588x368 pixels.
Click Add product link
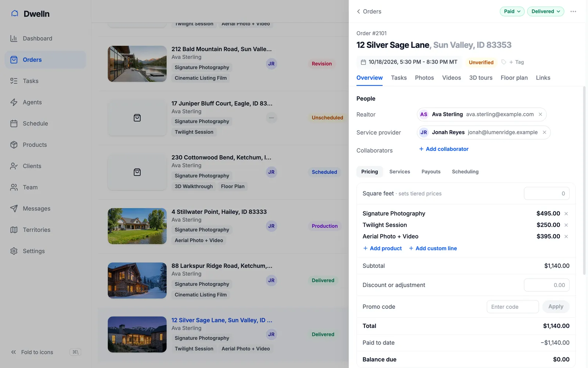click(x=382, y=248)
